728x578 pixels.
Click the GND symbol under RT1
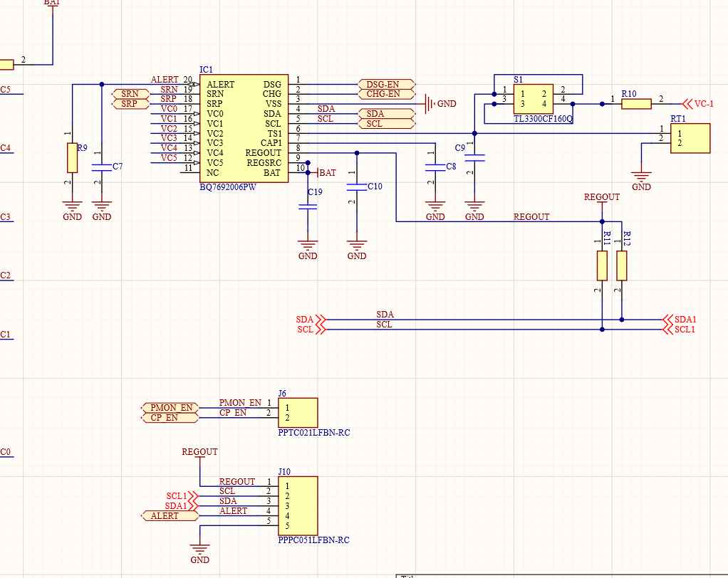click(641, 182)
